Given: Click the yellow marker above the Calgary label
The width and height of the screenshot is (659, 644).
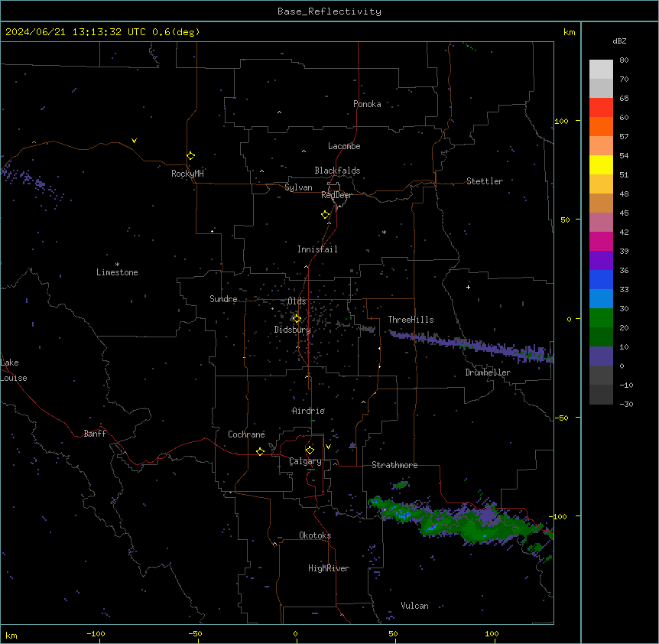Looking at the screenshot, I should [x=310, y=450].
